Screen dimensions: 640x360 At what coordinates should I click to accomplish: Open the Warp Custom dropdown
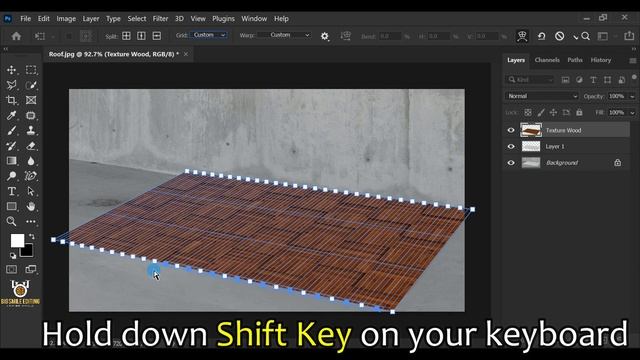coord(285,35)
